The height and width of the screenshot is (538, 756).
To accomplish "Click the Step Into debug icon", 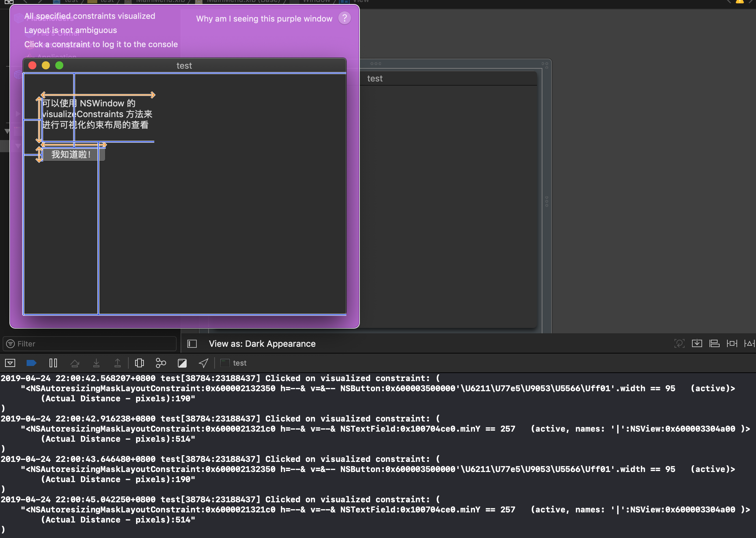I will coord(96,363).
